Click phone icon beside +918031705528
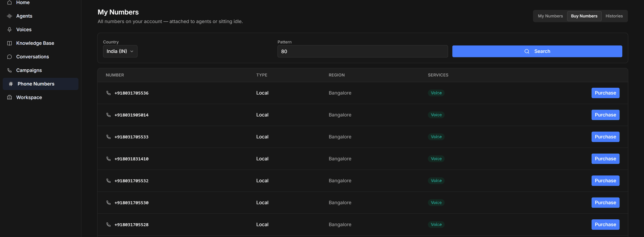Screen dimensions: 644x237 point(108,225)
